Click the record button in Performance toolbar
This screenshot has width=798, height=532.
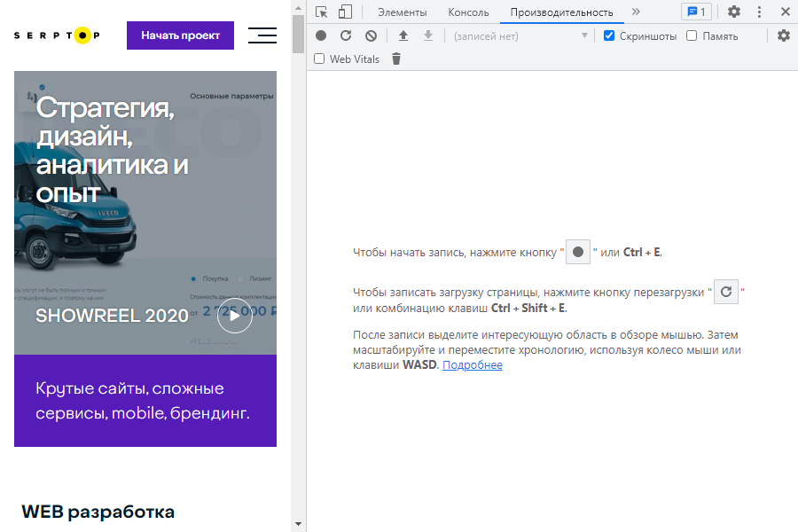321,35
